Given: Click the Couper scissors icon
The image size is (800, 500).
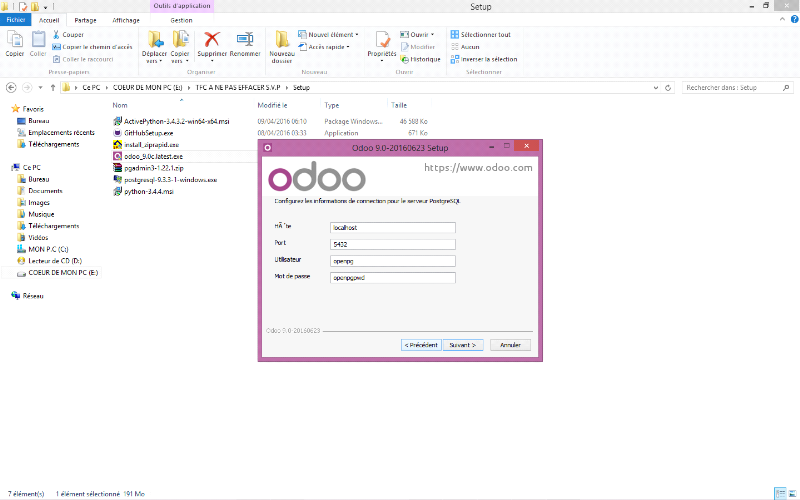Looking at the screenshot, I should (x=56, y=35).
